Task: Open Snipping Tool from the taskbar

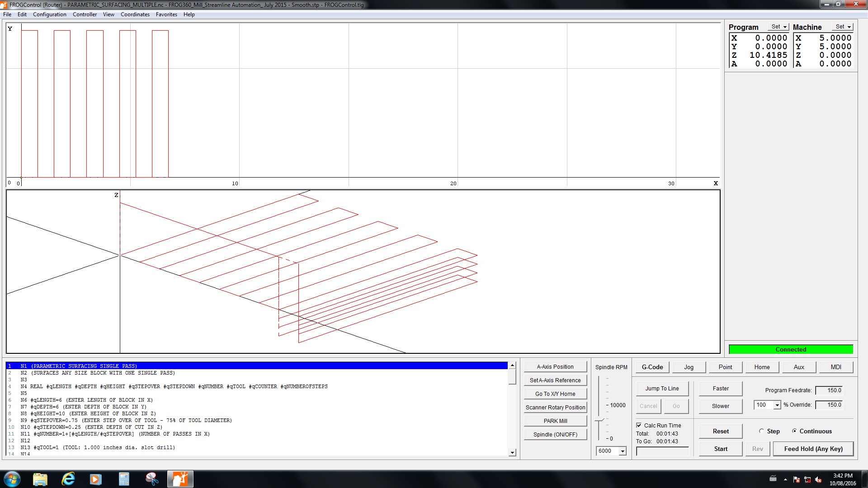Action: click(152, 479)
